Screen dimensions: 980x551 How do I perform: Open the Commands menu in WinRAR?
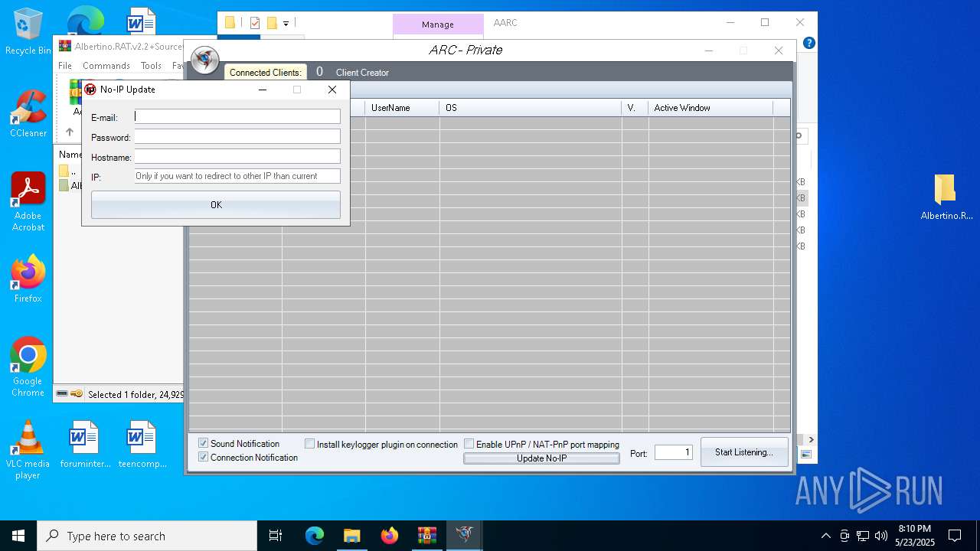(106, 66)
